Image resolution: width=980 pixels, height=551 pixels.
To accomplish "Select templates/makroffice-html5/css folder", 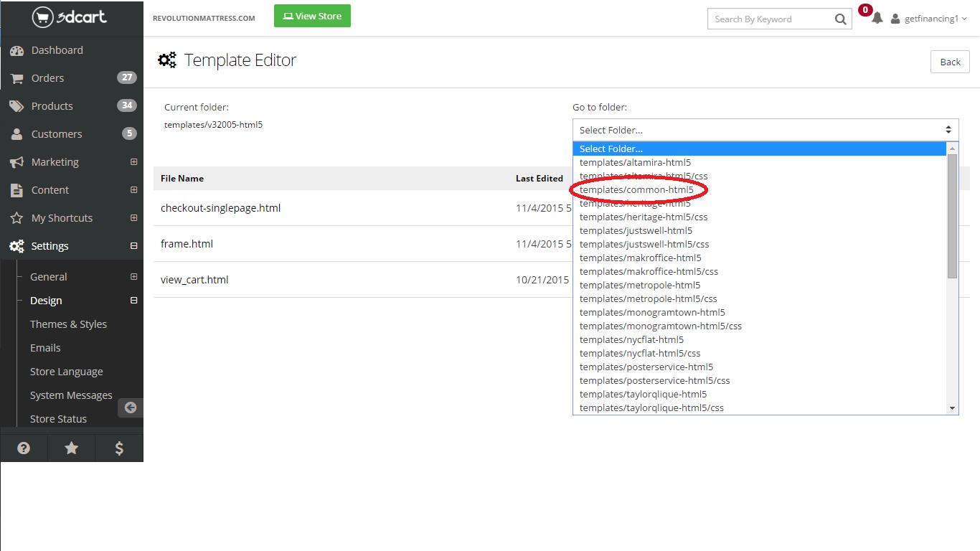I will (x=649, y=271).
